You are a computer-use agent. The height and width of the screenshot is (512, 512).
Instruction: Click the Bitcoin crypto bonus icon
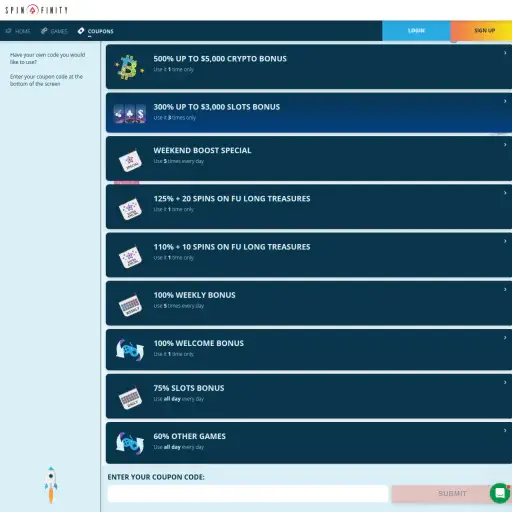pos(130,67)
